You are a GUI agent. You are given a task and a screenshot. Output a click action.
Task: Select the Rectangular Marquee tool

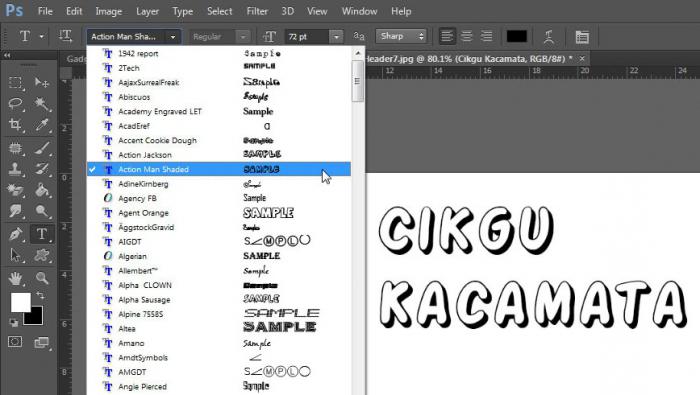click(x=15, y=83)
